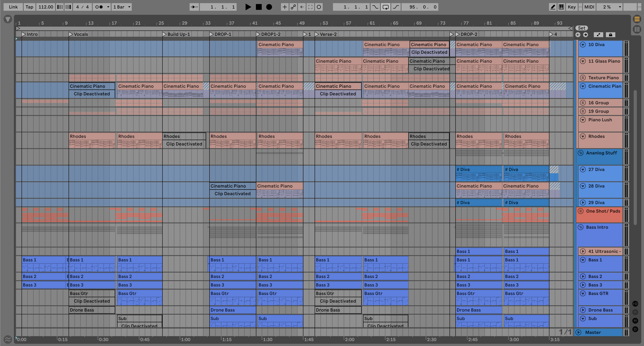Image resolution: width=644 pixels, height=346 pixels.
Task: Toggle the computer MIDI keyboard icon
Action: click(561, 7)
